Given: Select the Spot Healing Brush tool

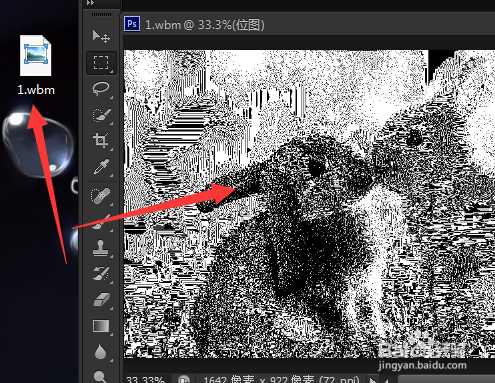Looking at the screenshot, I should 101,196.
